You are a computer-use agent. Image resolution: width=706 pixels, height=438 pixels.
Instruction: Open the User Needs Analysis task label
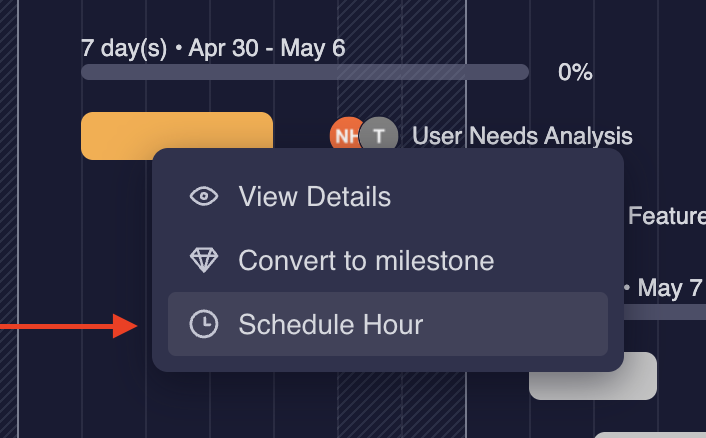pos(522,136)
